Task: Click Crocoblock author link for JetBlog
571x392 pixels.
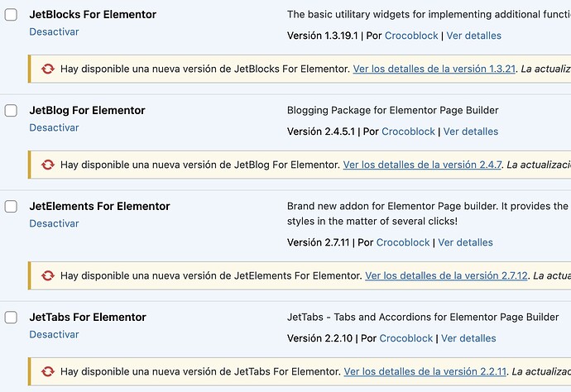Action: tap(408, 131)
